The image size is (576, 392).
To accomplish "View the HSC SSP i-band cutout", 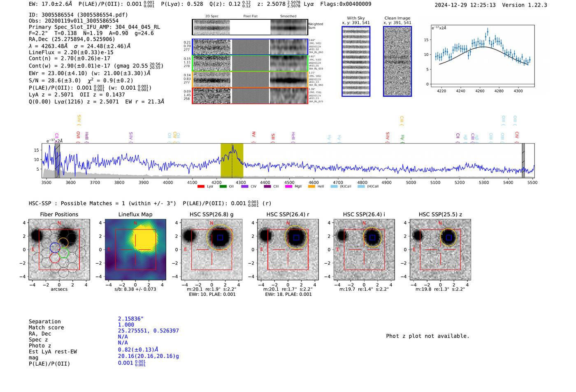I will coord(364,250).
